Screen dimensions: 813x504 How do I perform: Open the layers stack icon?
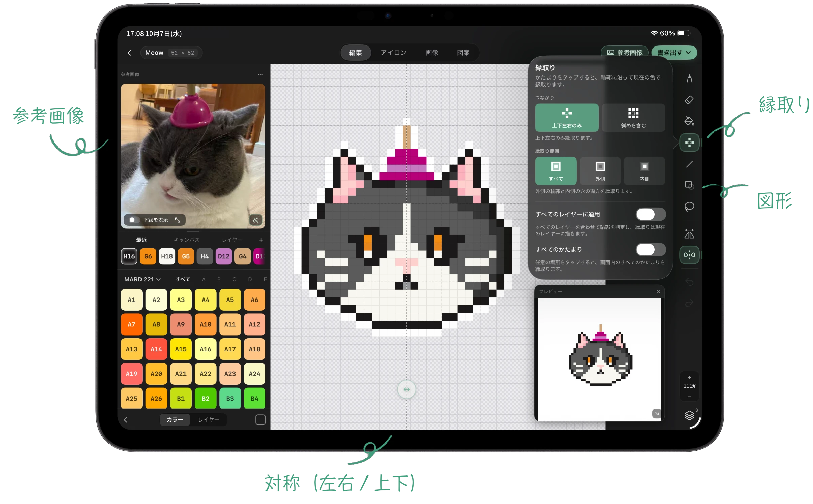pyautogui.click(x=689, y=415)
